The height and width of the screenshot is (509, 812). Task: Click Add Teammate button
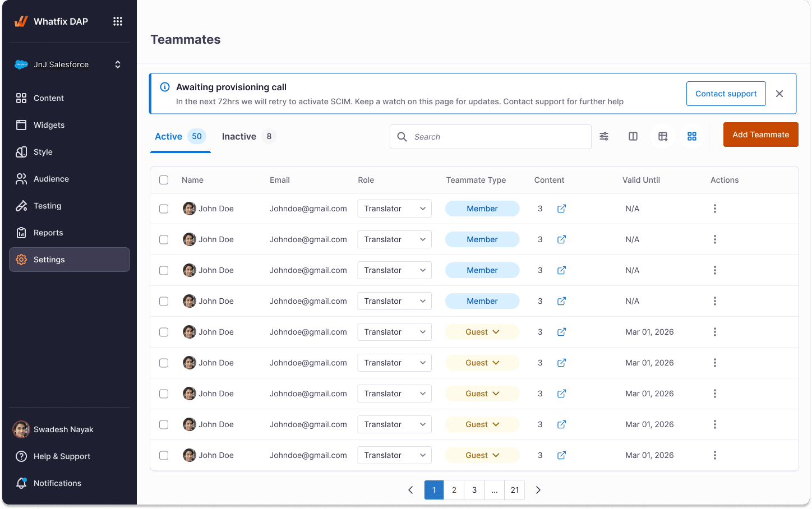[761, 135]
